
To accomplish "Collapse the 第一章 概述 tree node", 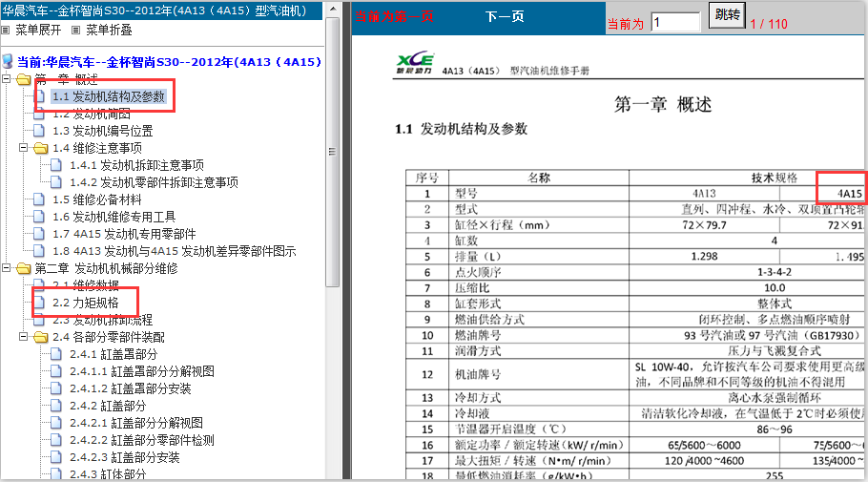I will click(x=6, y=79).
